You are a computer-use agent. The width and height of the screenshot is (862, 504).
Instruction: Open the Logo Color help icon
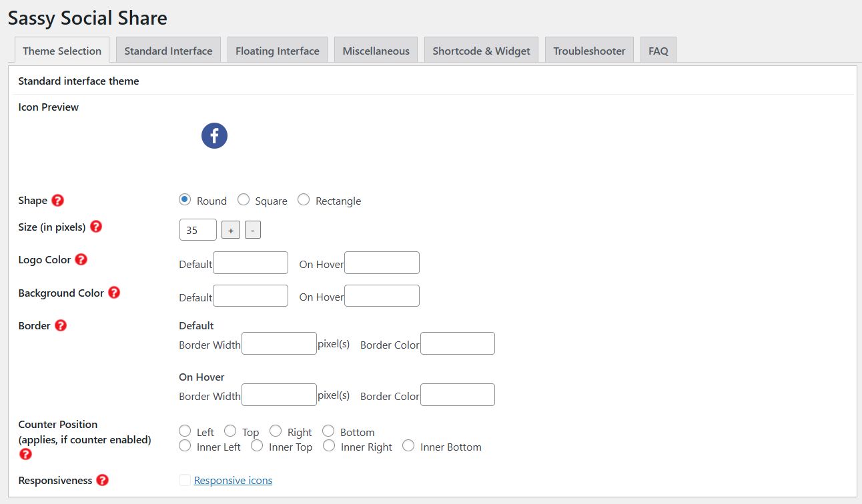[81, 259]
